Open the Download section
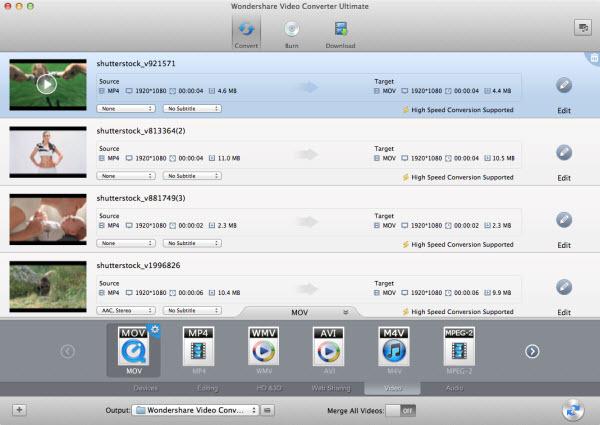Viewport: 600px width, 425px height. 341,34
